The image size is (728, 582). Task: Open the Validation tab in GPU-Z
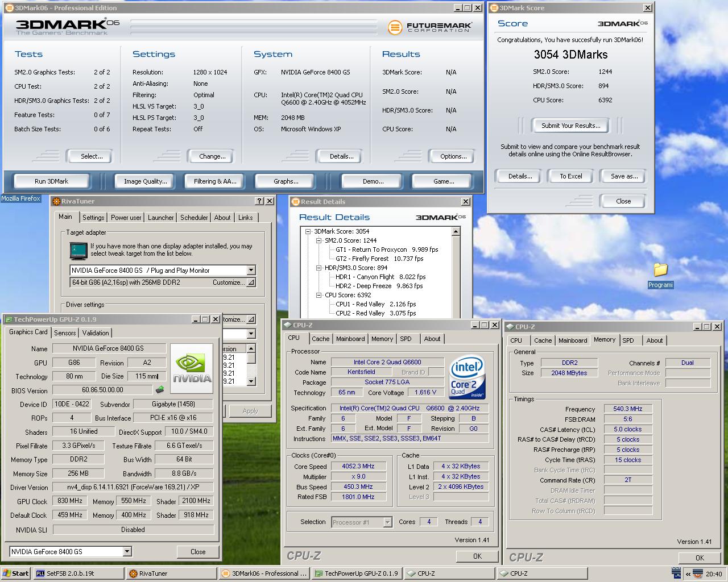(x=96, y=333)
